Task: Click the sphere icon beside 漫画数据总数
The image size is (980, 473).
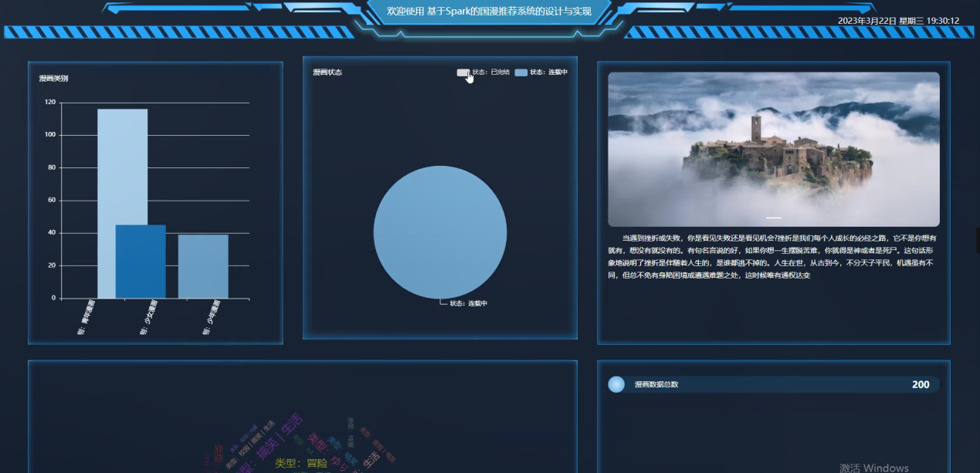Action: (615, 383)
